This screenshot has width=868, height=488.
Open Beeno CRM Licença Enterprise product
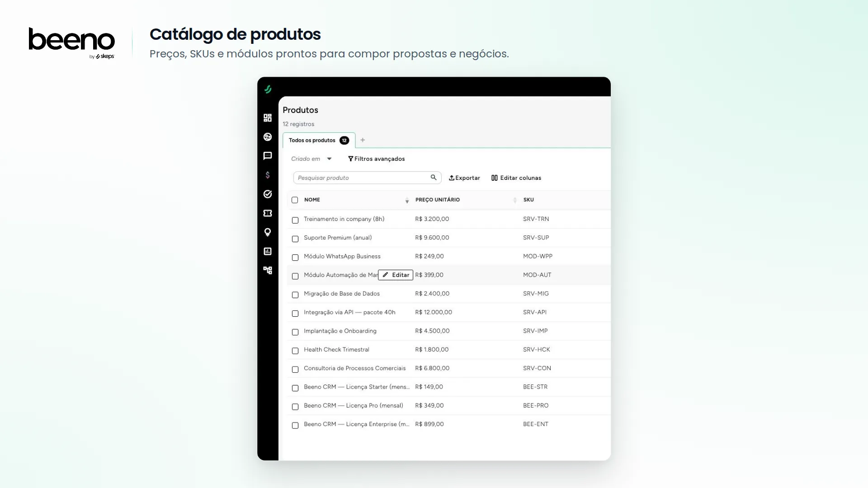(356, 424)
